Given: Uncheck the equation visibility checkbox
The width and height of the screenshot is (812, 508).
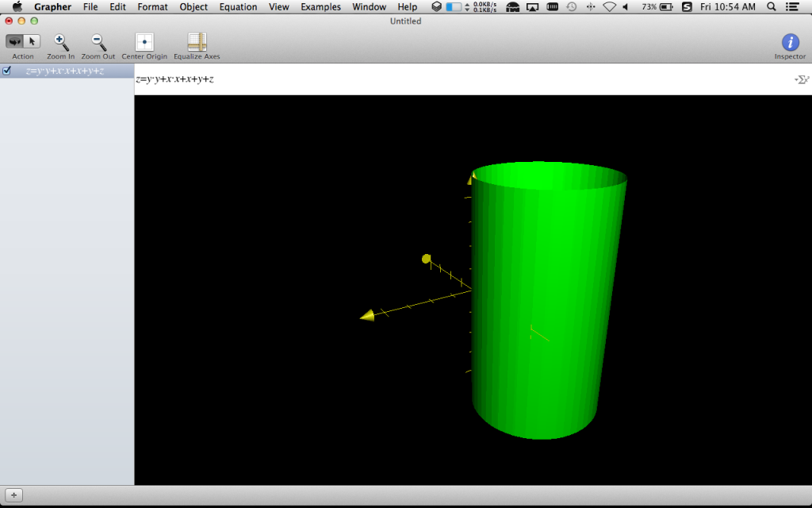Looking at the screenshot, I should click(x=7, y=71).
